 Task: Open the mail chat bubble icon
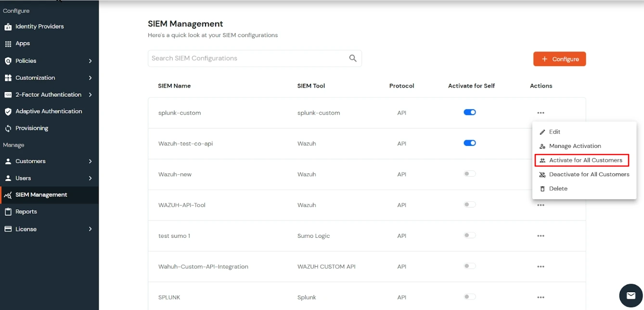[631, 295]
